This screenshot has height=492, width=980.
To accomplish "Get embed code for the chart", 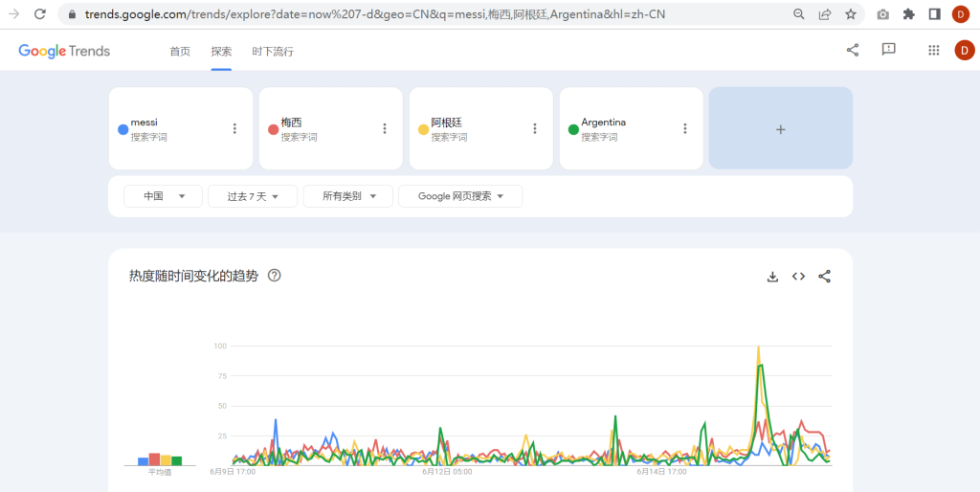I will (x=798, y=277).
